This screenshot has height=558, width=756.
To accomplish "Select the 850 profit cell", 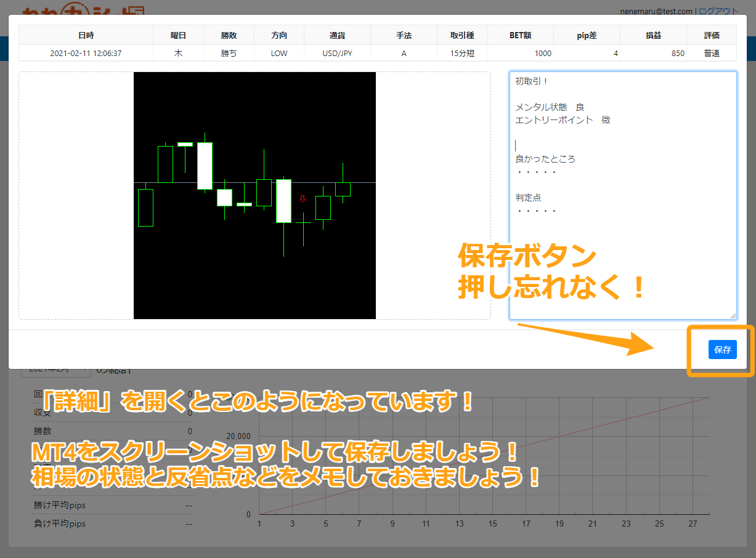I will (654, 53).
